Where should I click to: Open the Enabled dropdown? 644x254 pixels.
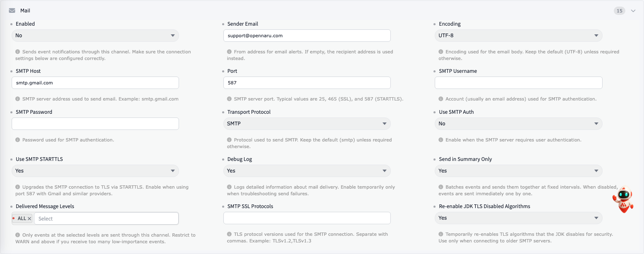[95, 36]
